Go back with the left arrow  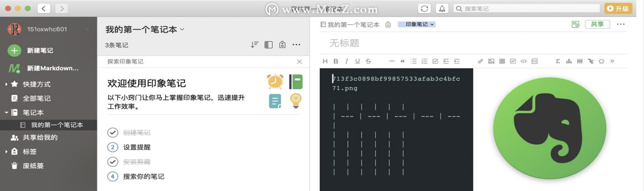pos(44,8)
